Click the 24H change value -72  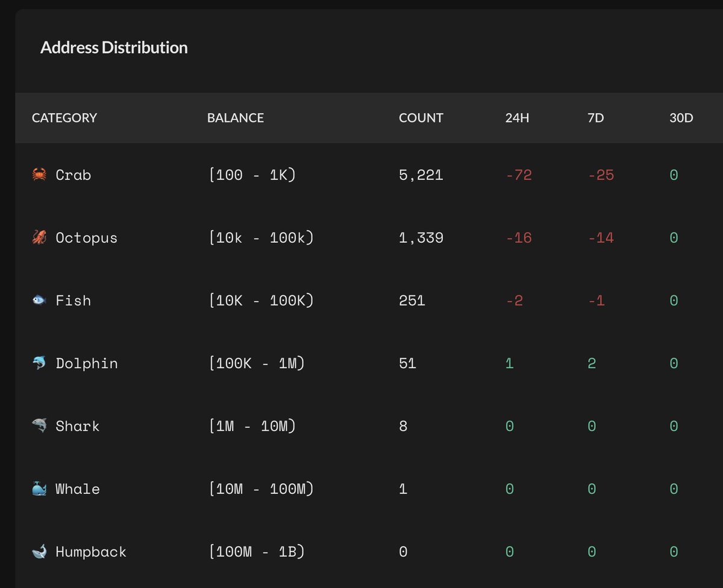(x=519, y=175)
